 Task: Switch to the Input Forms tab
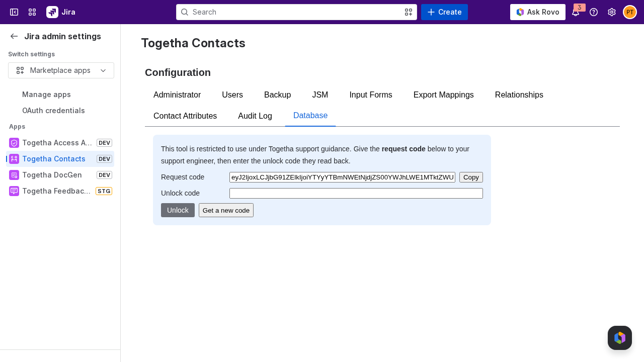pos(371,95)
